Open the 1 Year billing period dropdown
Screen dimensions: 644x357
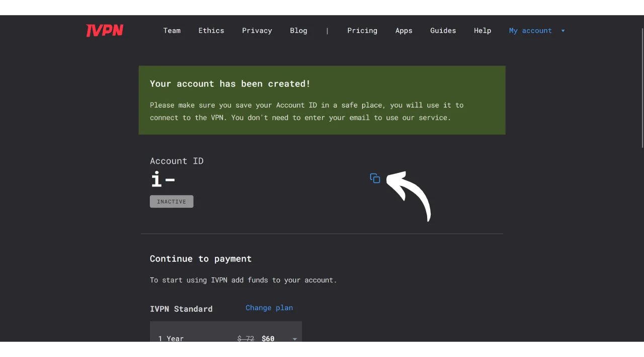(x=226, y=332)
